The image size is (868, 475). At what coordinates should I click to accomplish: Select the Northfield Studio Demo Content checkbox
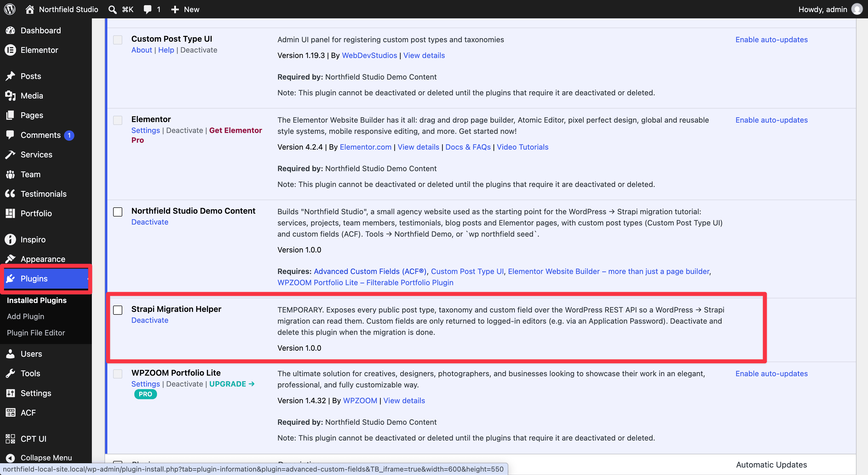tap(118, 212)
